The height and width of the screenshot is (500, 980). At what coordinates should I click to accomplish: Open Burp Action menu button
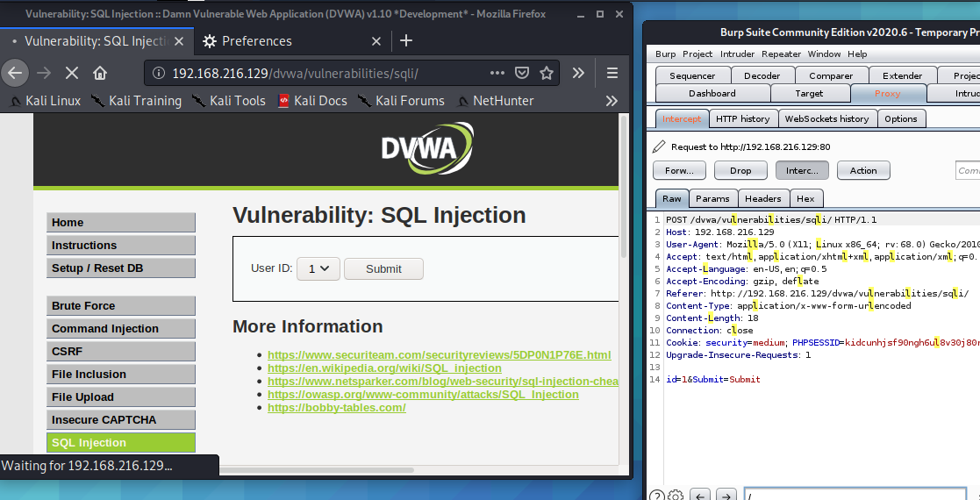click(863, 171)
